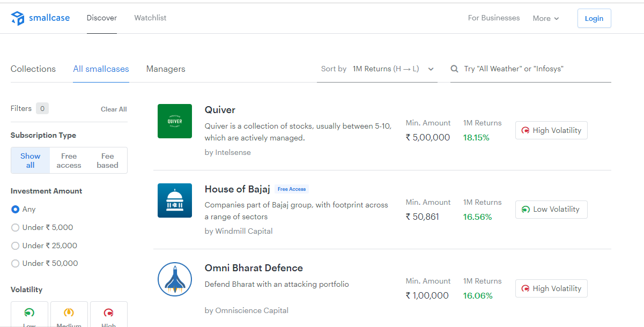This screenshot has height=327, width=644.
Task: Click the ₹ 50,861 minimum amount
Action: [x=423, y=217]
